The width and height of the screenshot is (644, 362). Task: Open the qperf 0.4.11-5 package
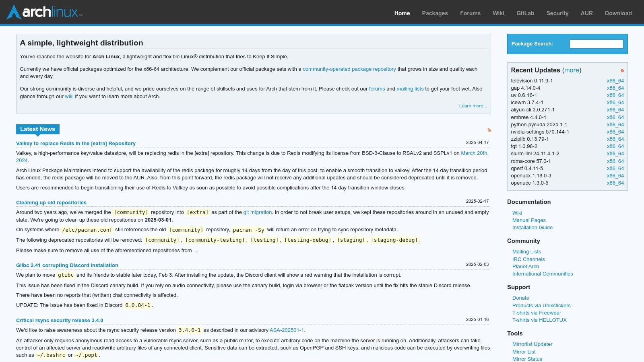pos(527,169)
